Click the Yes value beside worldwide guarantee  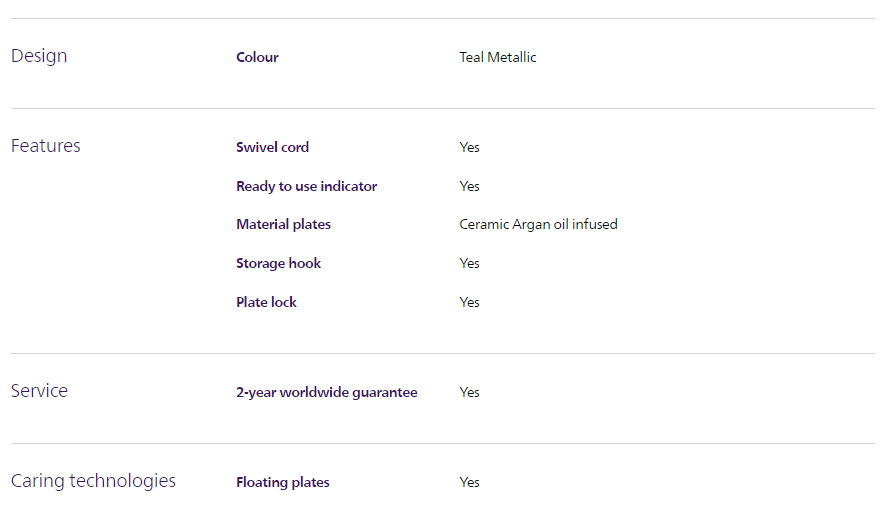coord(469,392)
